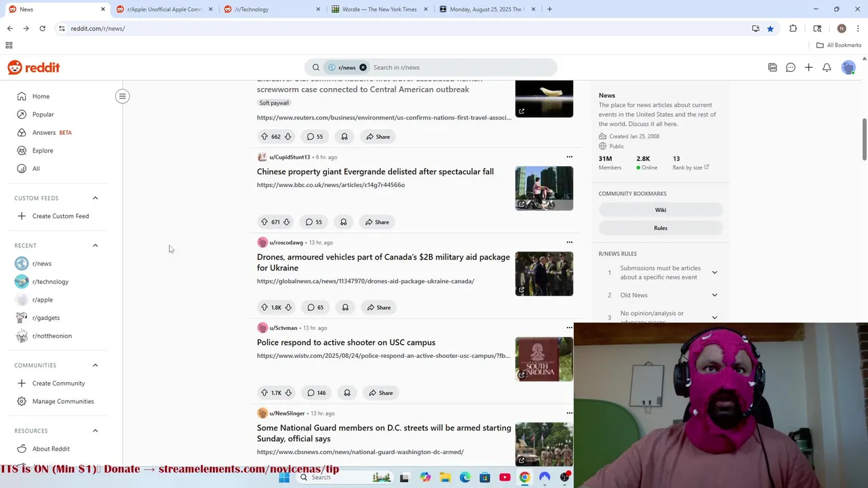Open the 65 comments on Canada post
Viewport: 868px width, 488px height.
(x=315, y=307)
